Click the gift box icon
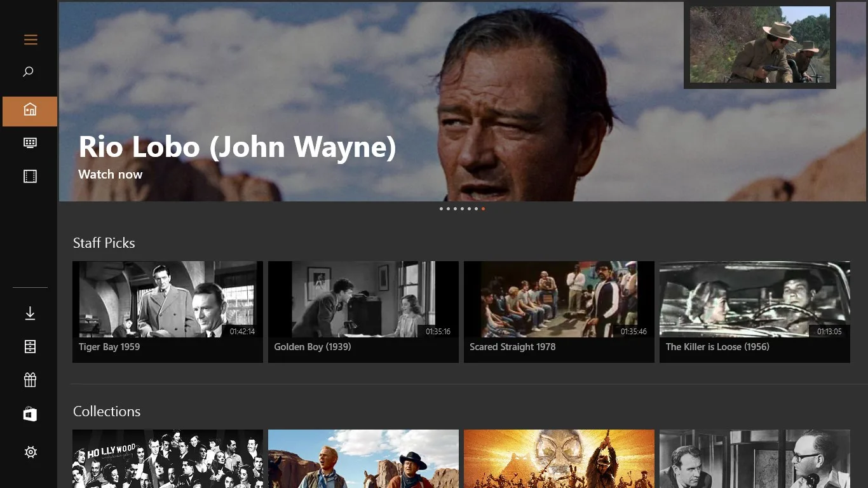Image resolution: width=868 pixels, height=488 pixels. [30, 379]
